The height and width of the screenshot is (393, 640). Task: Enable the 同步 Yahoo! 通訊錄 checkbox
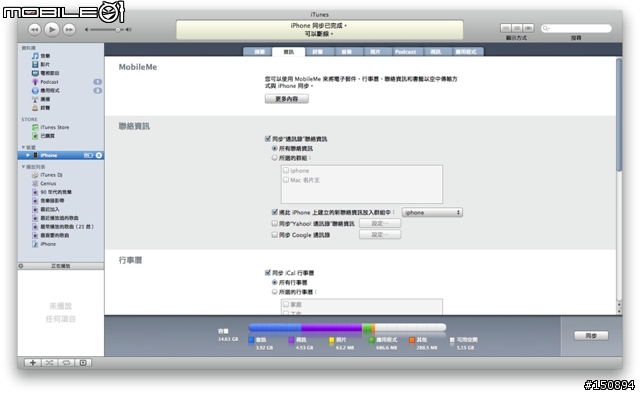click(275, 223)
